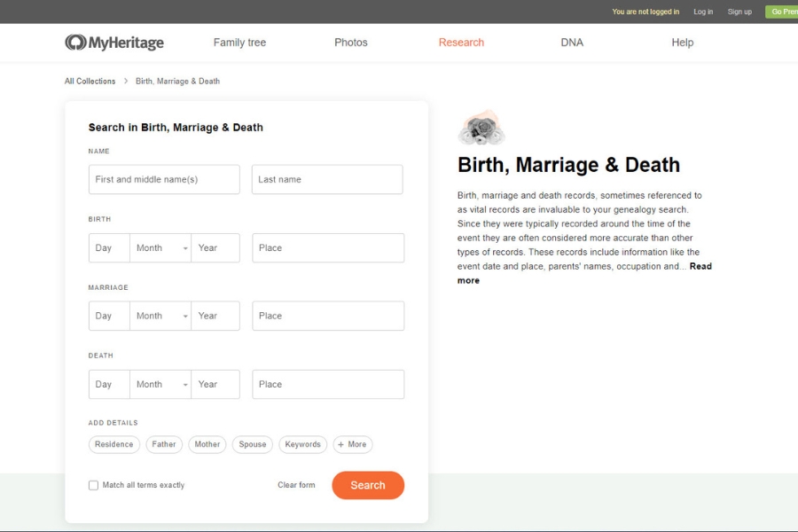Screen dimensions: 798x532
Task: Click the plus More details chip
Action: click(353, 444)
